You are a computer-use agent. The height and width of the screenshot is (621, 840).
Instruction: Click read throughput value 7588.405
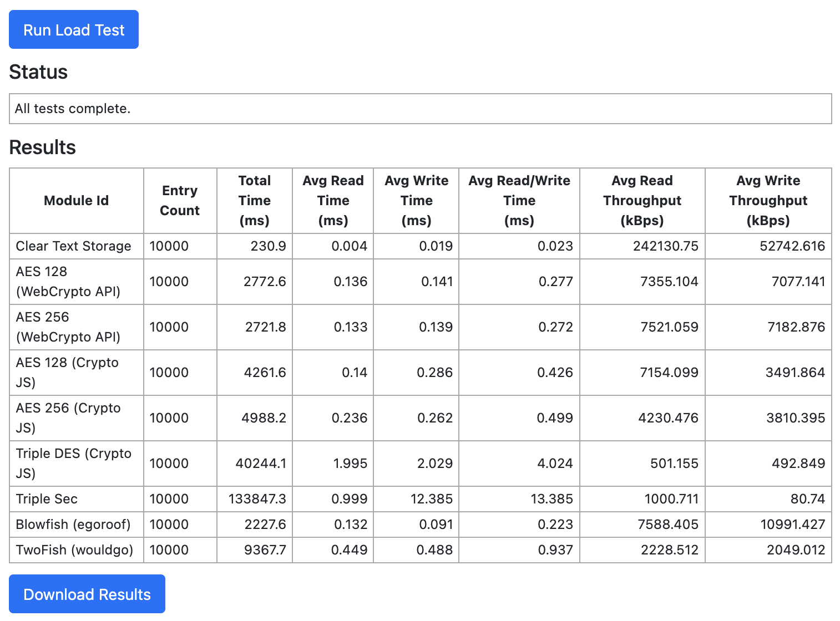coord(668,525)
